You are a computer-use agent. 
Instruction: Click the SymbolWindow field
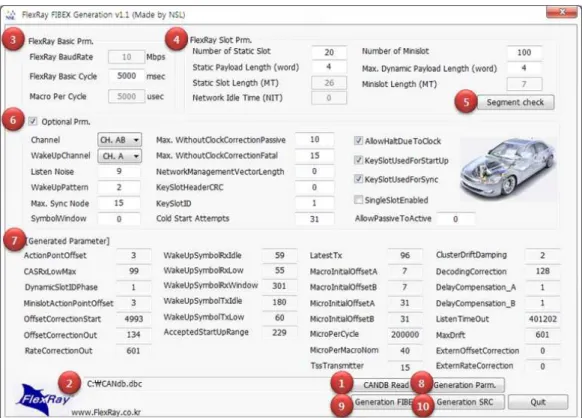(x=119, y=219)
